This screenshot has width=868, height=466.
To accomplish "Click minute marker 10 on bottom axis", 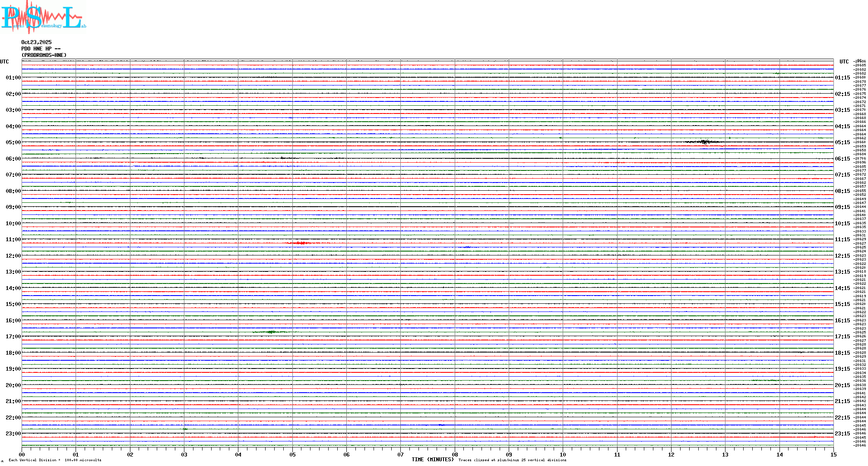I will coord(563,455).
